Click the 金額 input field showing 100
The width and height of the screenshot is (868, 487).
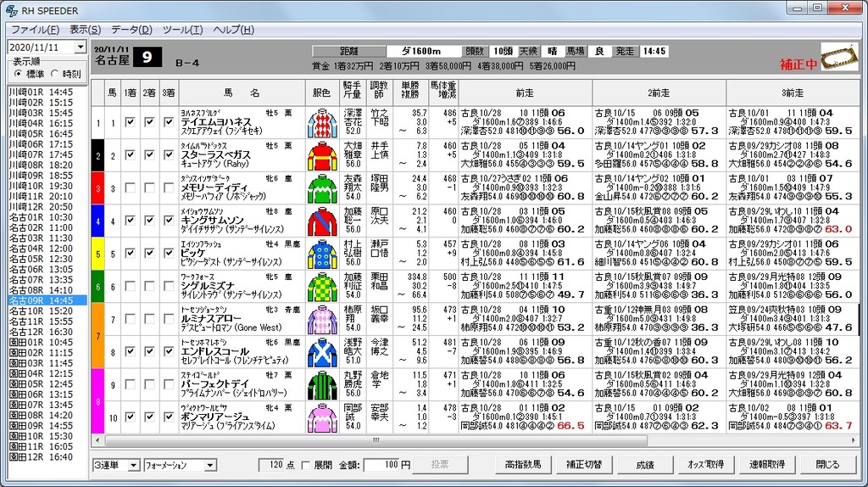[x=381, y=465]
